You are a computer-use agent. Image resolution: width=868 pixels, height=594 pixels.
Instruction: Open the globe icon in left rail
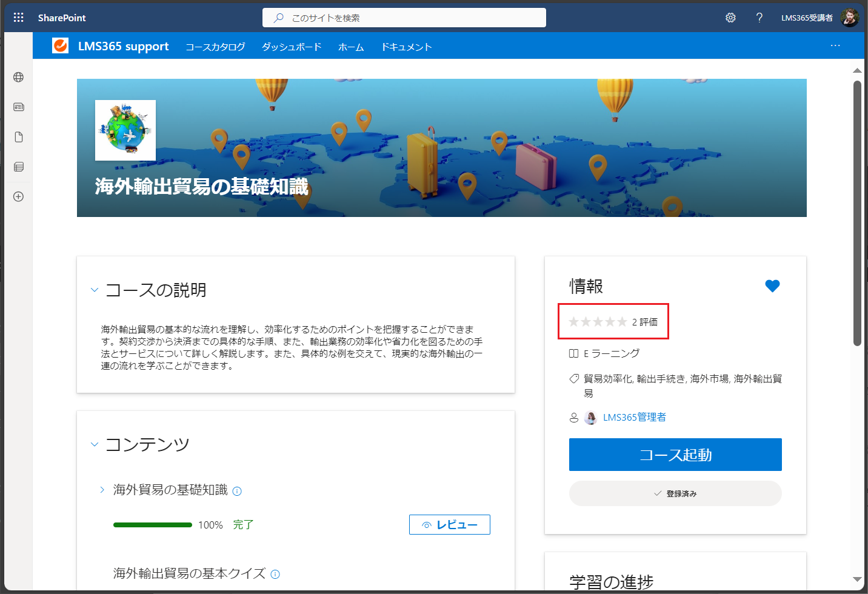click(19, 77)
